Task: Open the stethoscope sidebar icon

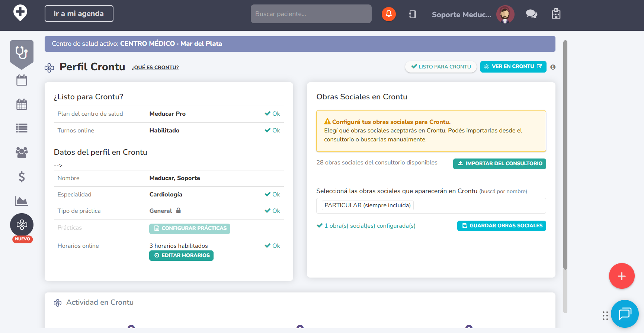Action: click(22, 53)
